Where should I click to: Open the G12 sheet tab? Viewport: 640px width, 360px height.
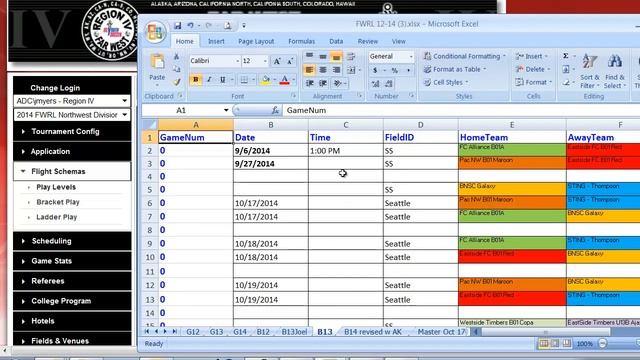(193, 332)
